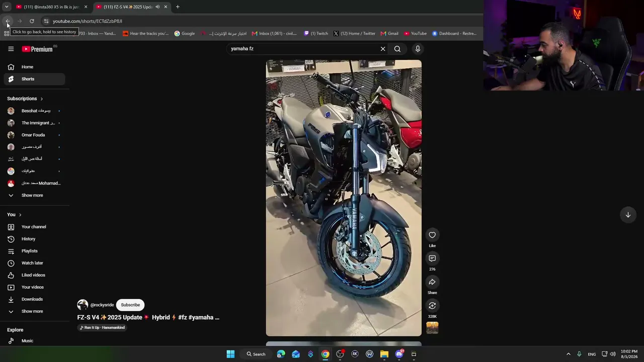
Task: Open watch History
Action: coord(34,239)
